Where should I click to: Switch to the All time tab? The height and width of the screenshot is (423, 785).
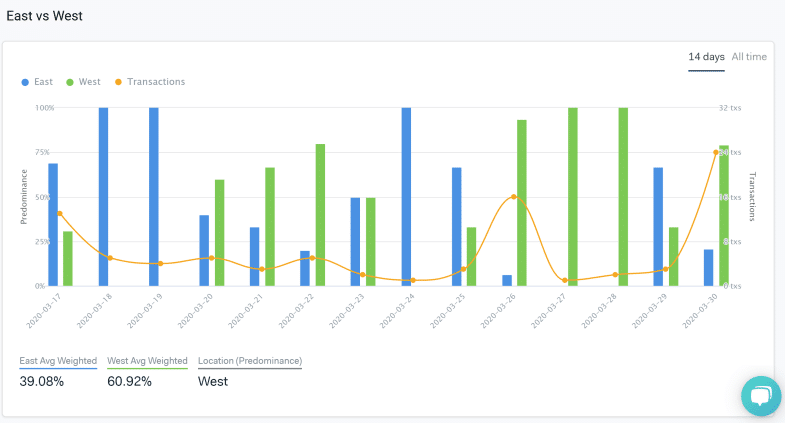[749, 57]
